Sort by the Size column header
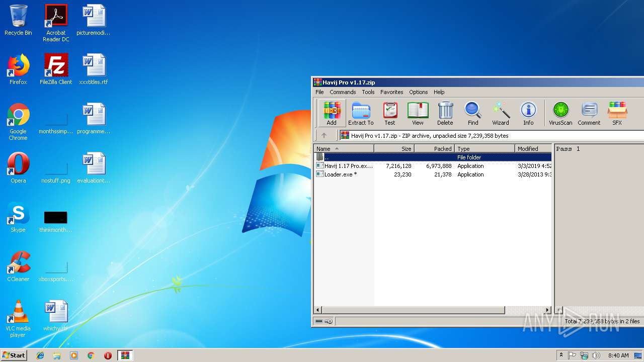The width and height of the screenshot is (644, 362). click(394, 149)
